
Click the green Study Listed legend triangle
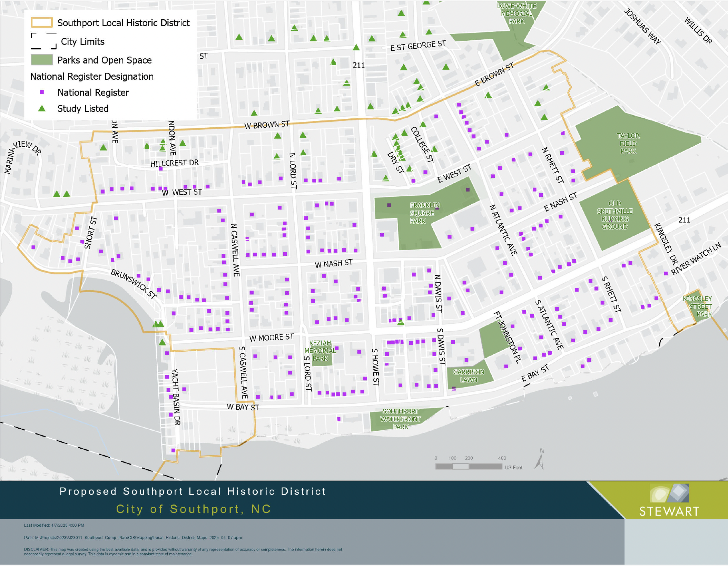(x=42, y=108)
